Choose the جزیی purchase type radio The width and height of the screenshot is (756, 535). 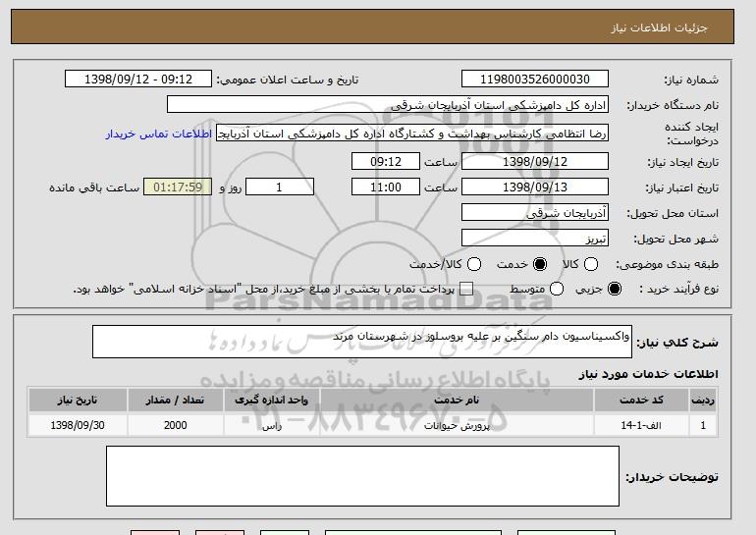615,290
